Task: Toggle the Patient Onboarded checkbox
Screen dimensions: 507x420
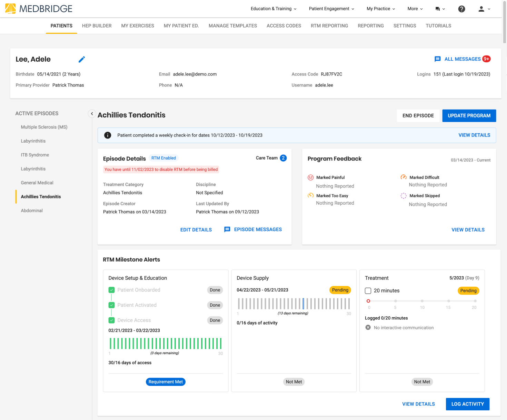Action: [111, 290]
